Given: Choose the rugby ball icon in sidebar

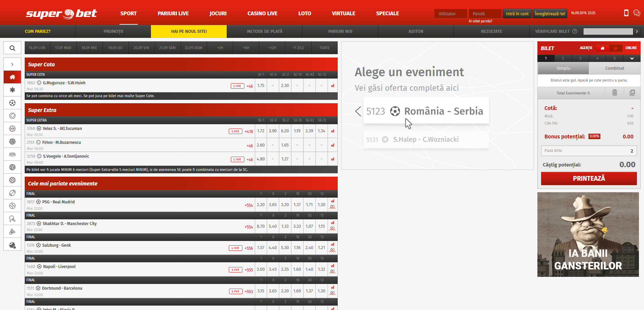Looking at the screenshot, I should tap(13, 193).
